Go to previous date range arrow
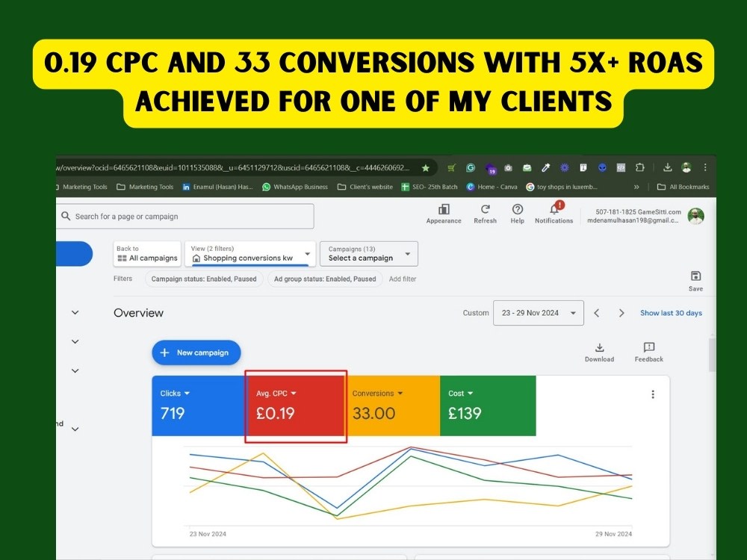747x560 pixels. click(596, 313)
